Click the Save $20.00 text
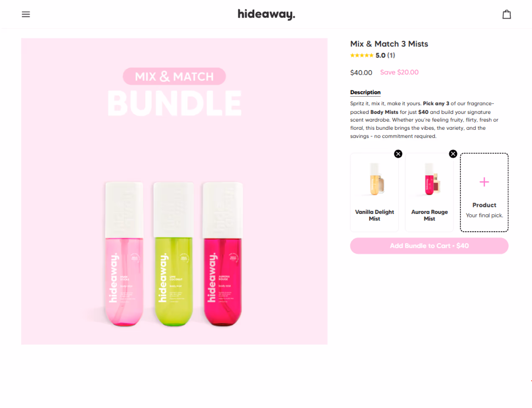 click(x=399, y=72)
